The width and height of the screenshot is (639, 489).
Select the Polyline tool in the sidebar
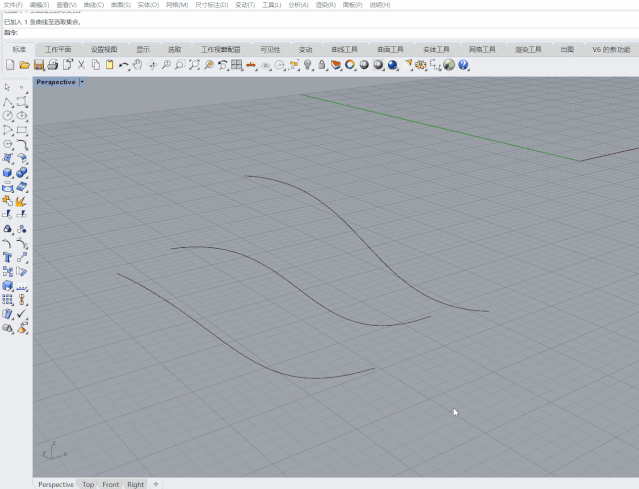pyautogui.click(x=8, y=102)
